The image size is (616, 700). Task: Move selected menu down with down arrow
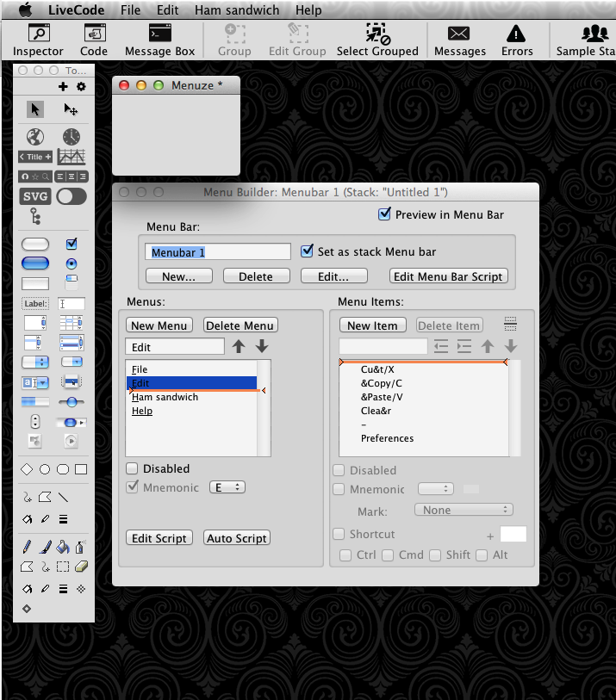262,347
